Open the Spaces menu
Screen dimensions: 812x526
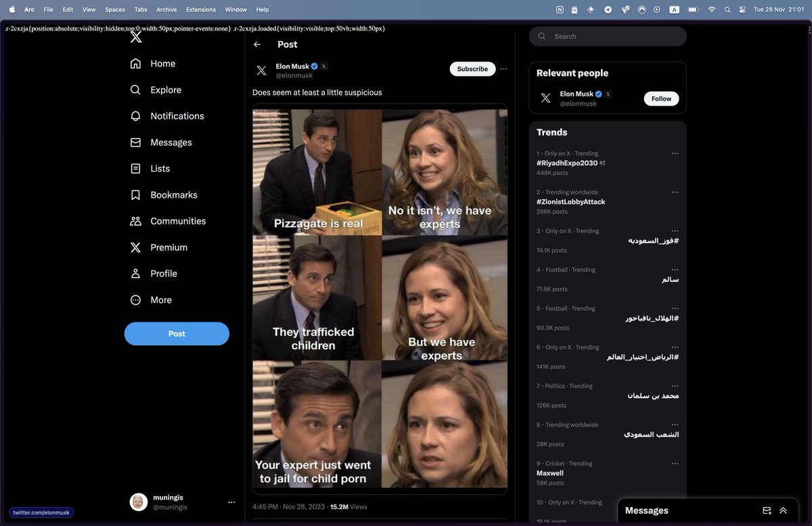115,9
